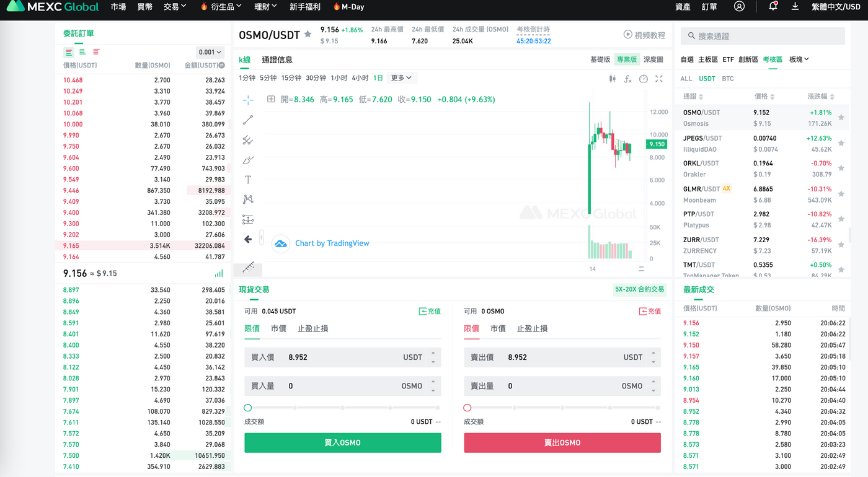
Task: Open 繁體中文/USD language selector
Action: (x=836, y=7)
